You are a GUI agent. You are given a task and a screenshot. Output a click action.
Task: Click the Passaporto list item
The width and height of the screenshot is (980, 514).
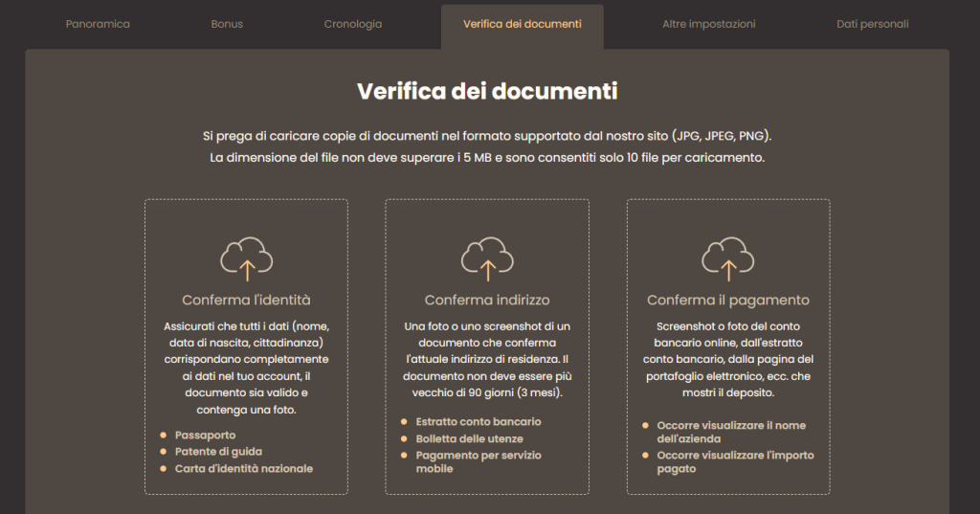pyautogui.click(x=205, y=435)
